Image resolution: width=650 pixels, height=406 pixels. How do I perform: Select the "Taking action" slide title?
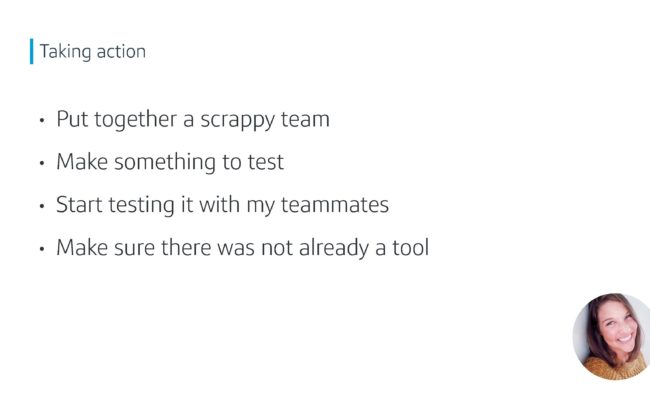coord(93,52)
